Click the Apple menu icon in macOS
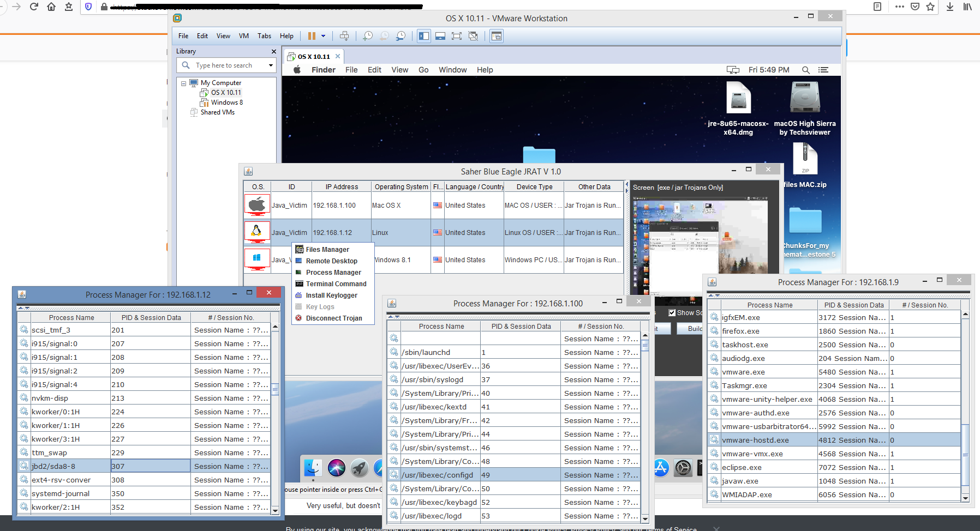 tap(297, 70)
